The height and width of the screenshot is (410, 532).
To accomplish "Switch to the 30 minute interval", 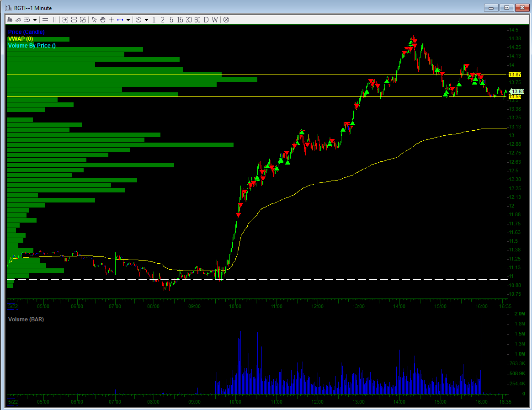I will tap(189, 20).
